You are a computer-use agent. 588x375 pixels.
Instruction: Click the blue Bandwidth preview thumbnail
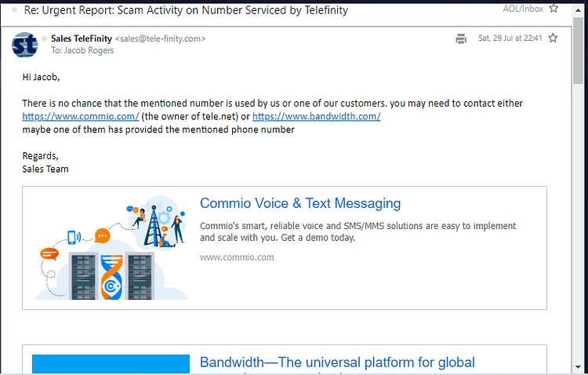click(111, 364)
